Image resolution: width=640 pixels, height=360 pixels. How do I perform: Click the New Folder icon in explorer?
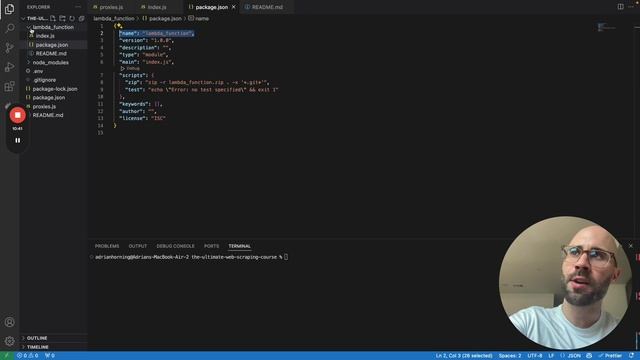pos(62,18)
